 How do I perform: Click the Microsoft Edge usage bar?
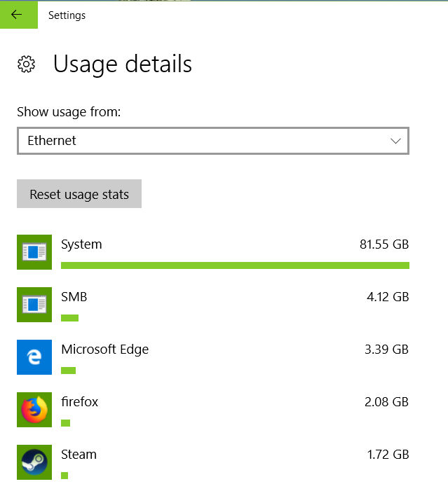[68, 371]
